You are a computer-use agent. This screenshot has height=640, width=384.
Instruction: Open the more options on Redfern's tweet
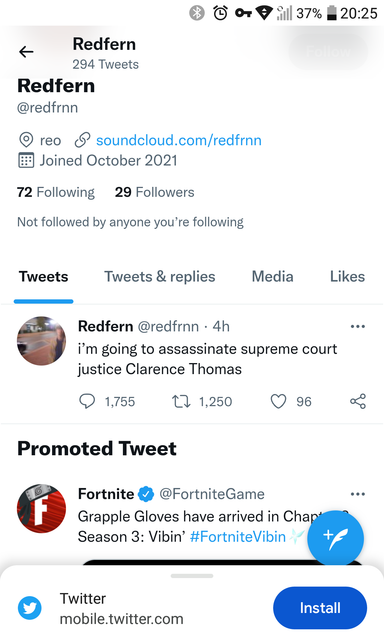357,326
